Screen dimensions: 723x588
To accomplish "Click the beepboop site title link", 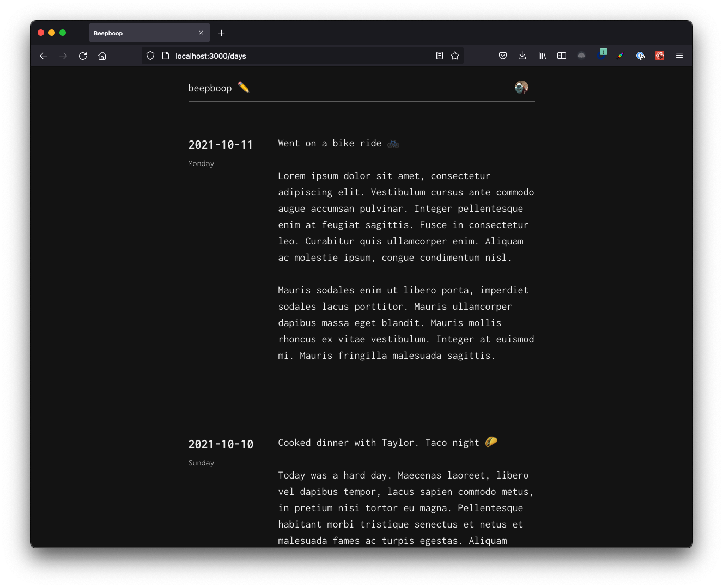I will (210, 88).
